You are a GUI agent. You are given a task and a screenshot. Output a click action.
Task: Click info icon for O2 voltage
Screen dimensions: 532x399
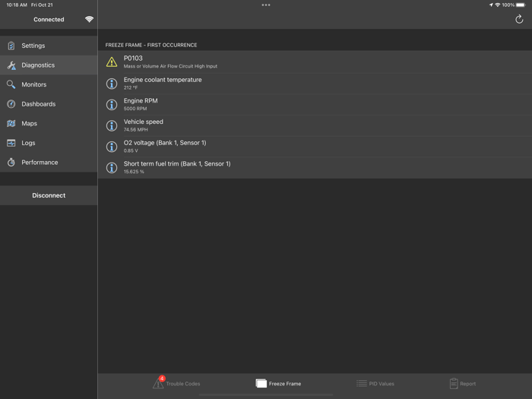pyautogui.click(x=112, y=147)
